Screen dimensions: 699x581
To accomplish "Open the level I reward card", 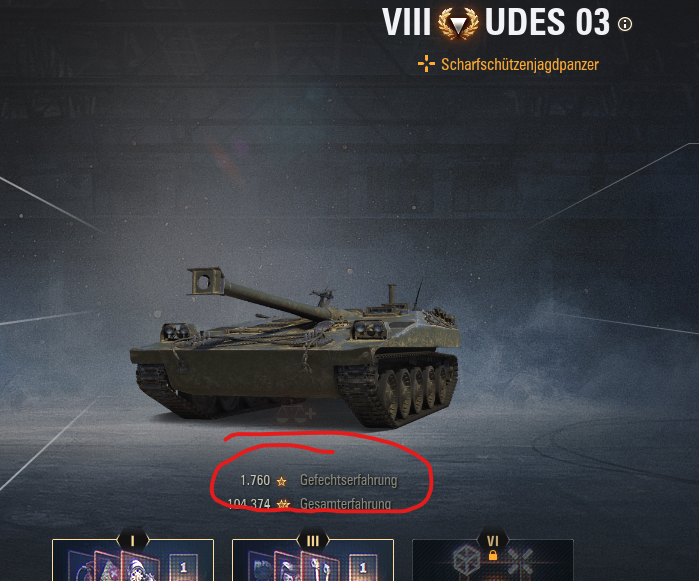I will coord(133,560).
